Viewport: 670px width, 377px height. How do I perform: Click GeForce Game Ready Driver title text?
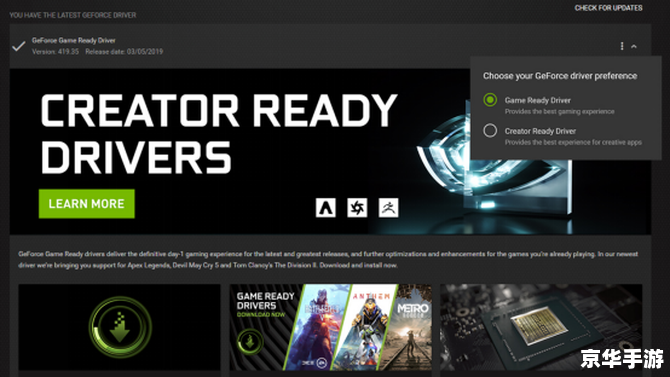[73, 40]
